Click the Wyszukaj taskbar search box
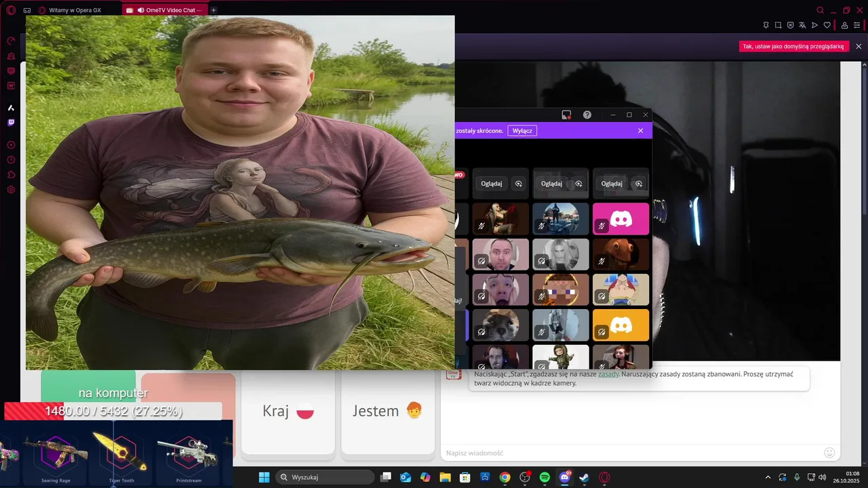This screenshot has width=868, height=488. point(325,477)
